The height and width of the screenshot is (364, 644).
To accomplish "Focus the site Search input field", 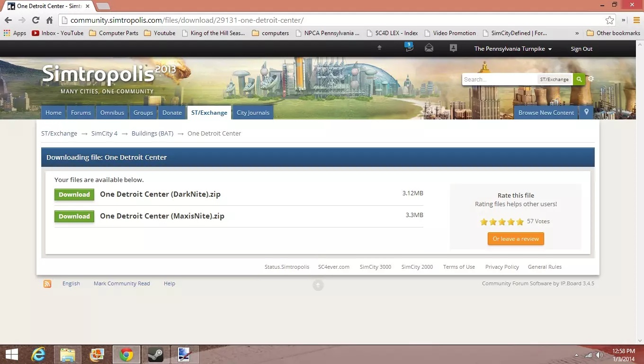I will coord(500,79).
